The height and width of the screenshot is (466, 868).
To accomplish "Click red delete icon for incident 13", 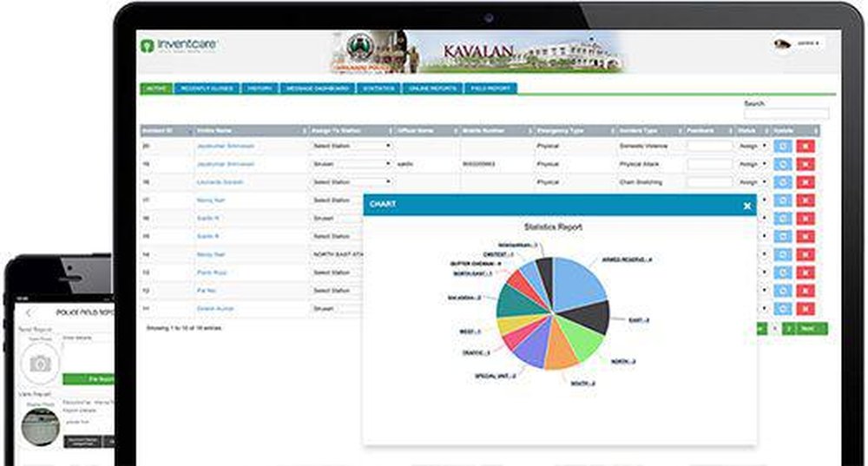I will tap(805, 272).
